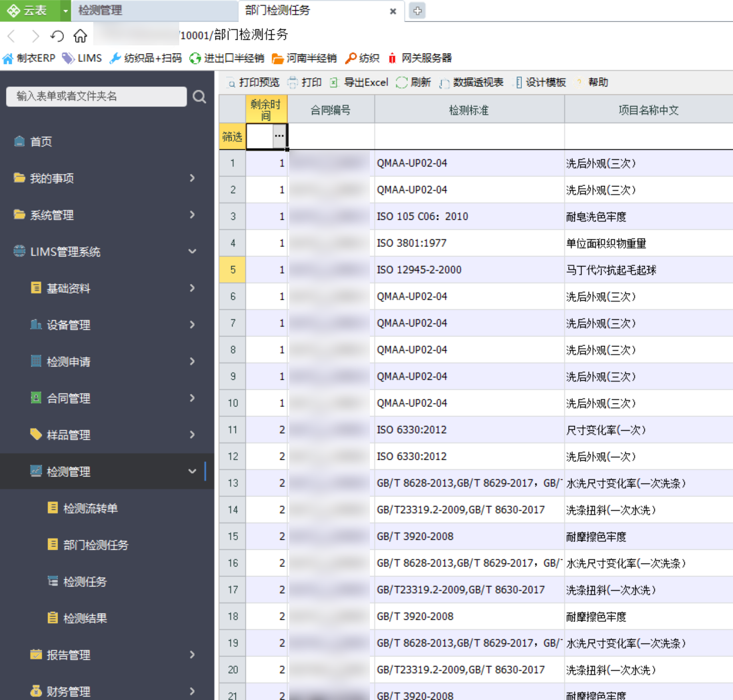
Task: Click GB/T 3920-2008 in row 15
Action: click(x=469, y=537)
